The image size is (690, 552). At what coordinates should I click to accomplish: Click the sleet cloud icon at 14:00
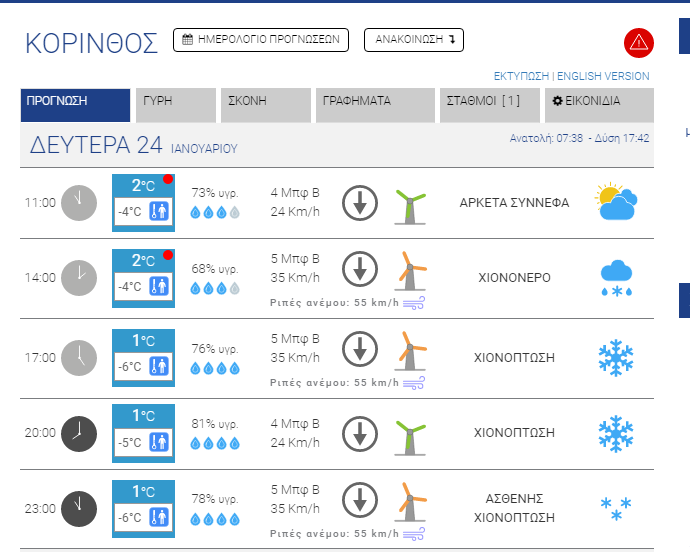point(615,277)
